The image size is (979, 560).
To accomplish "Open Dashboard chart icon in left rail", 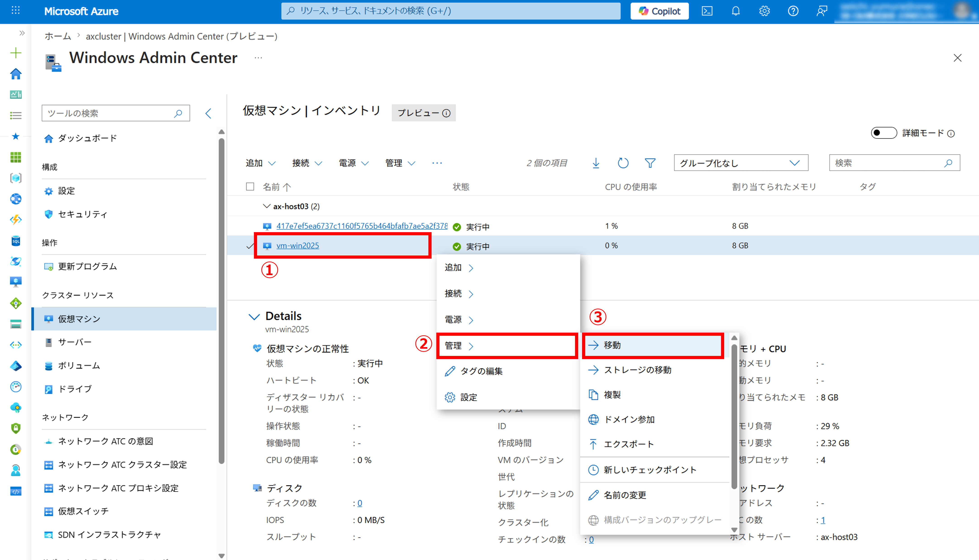I will pos(16,94).
